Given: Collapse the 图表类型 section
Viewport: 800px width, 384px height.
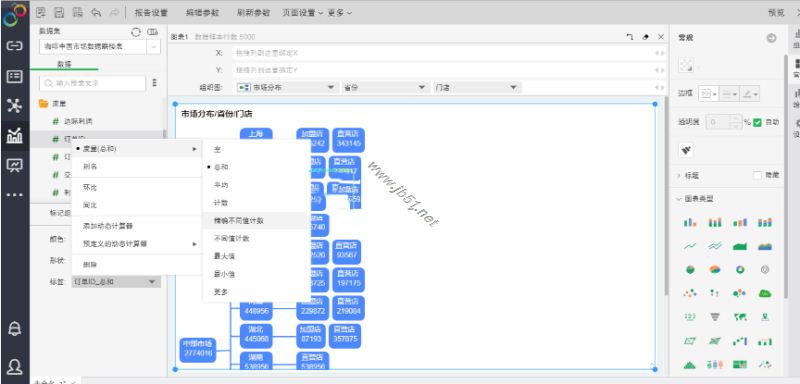Looking at the screenshot, I should click(694, 199).
